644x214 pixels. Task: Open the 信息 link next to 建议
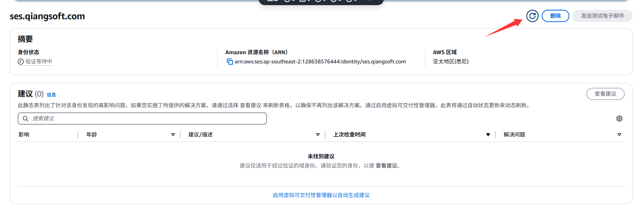click(x=51, y=95)
